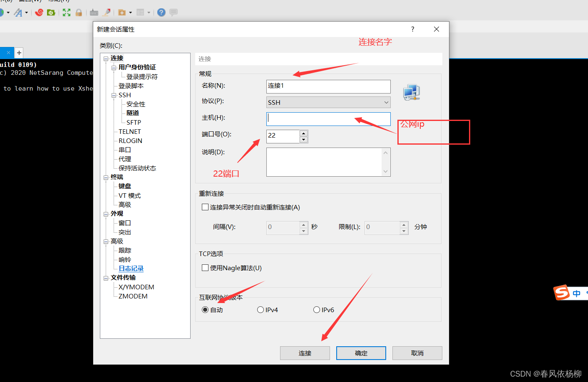
Task: Select 保持活动状态 in the tree
Action: click(x=137, y=168)
